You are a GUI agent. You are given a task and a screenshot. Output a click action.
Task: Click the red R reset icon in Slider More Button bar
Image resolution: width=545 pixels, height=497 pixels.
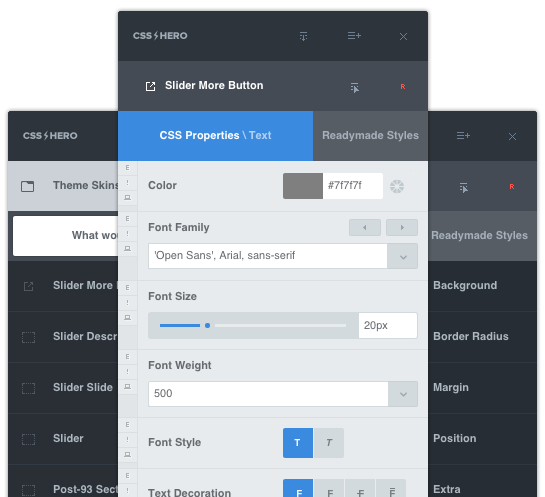tap(403, 87)
